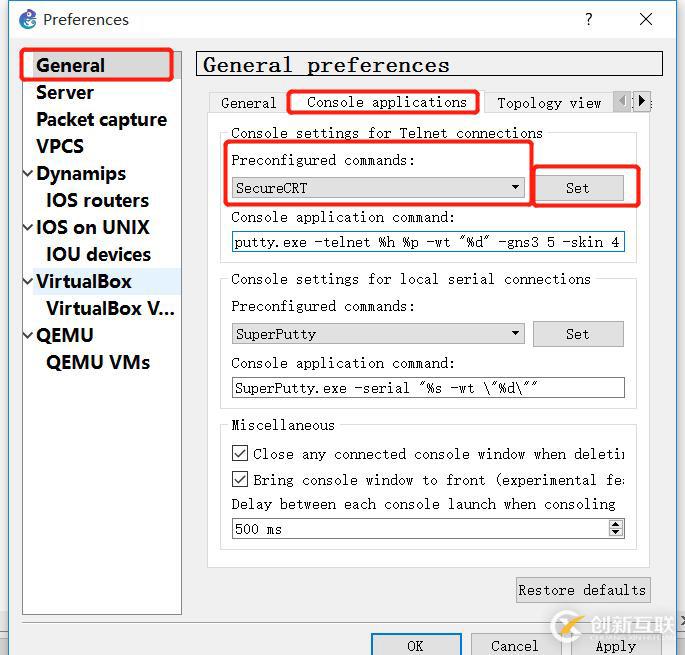Viewport: 685px width, 655px height.
Task: Increase console launch delay with up arrow
Action: (616, 524)
